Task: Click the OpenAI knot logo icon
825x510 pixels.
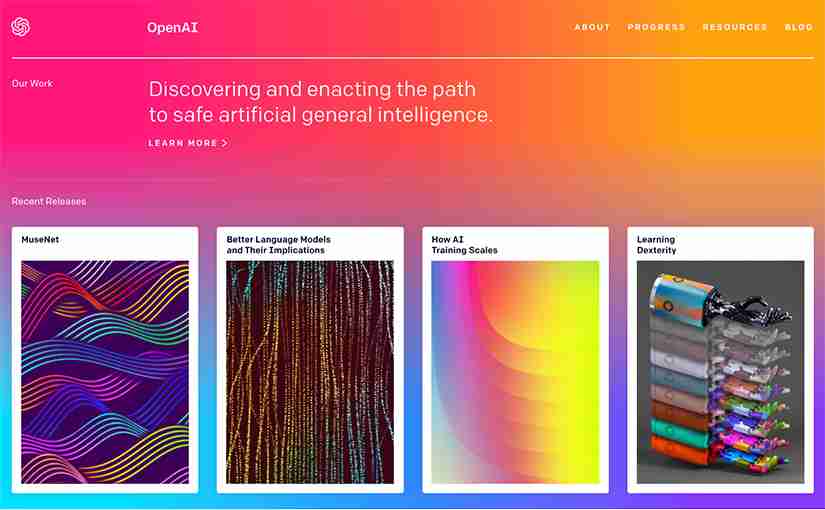Action: click(x=21, y=27)
